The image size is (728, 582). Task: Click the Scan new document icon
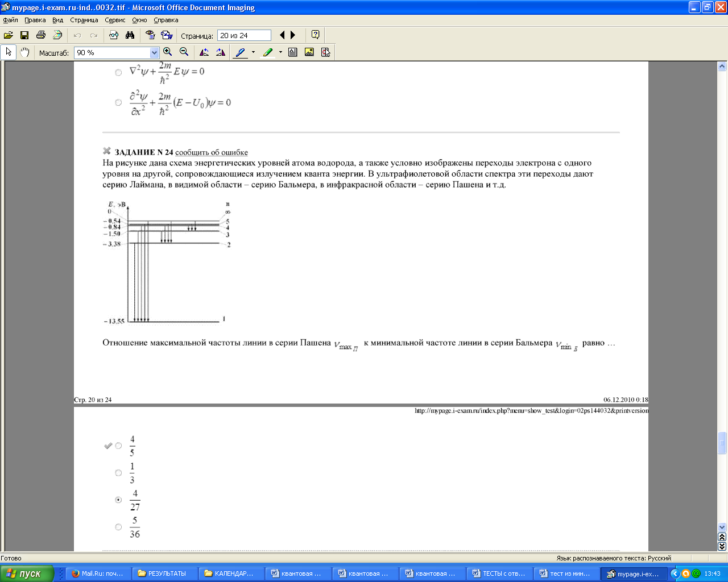[x=57, y=35]
